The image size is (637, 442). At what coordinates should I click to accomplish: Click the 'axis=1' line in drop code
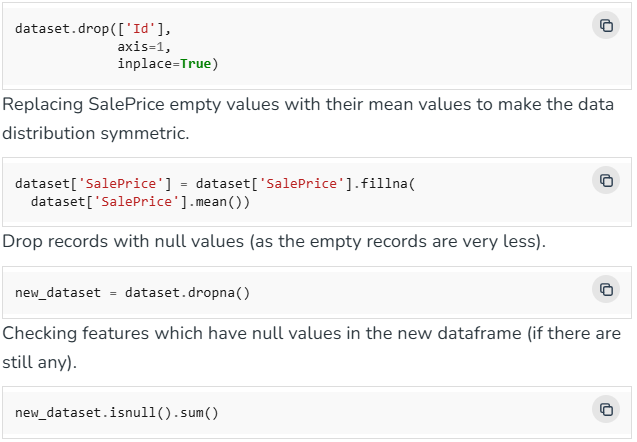tap(145, 46)
